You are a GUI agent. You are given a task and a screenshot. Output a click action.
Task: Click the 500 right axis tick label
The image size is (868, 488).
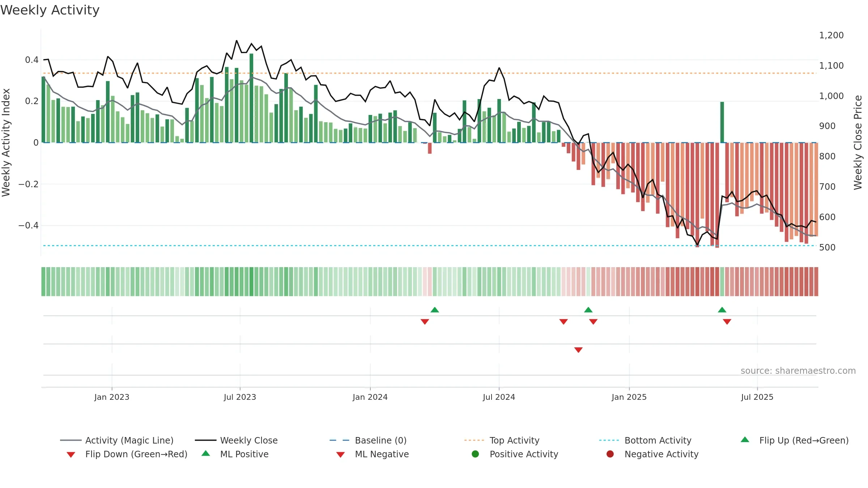pos(827,248)
